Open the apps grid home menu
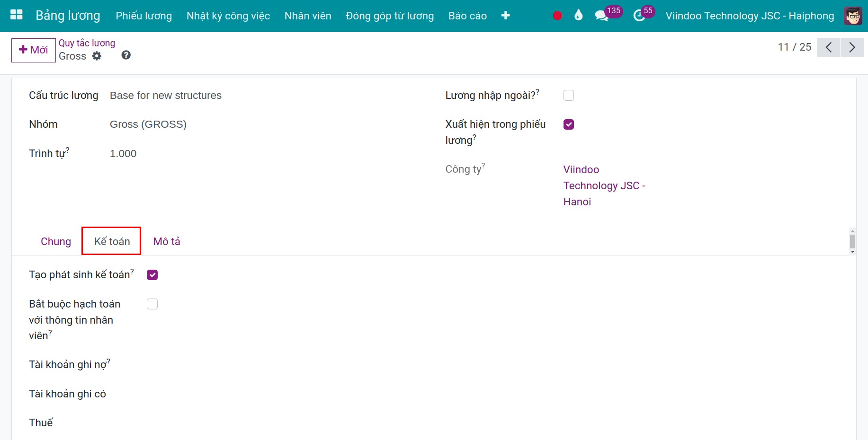The image size is (868, 440). pyautogui.click(x=17, y=15)
